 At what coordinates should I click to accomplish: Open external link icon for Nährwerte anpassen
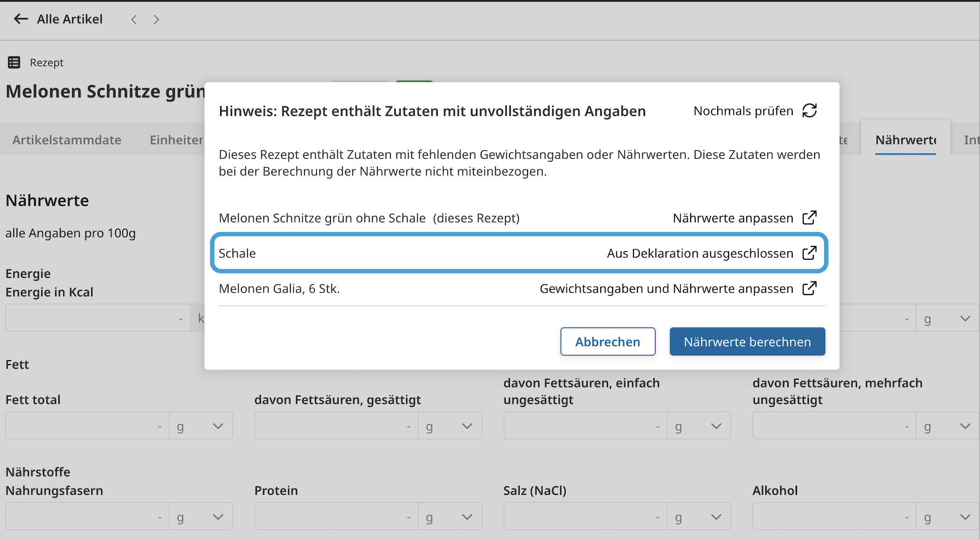click(809, 218)
